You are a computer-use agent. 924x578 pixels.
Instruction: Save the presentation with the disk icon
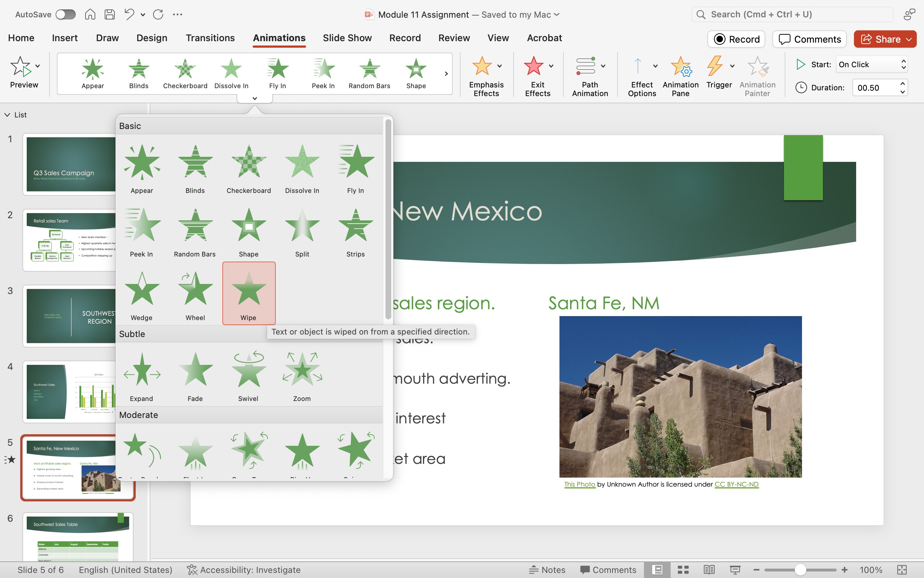click(x=110, y=14)
